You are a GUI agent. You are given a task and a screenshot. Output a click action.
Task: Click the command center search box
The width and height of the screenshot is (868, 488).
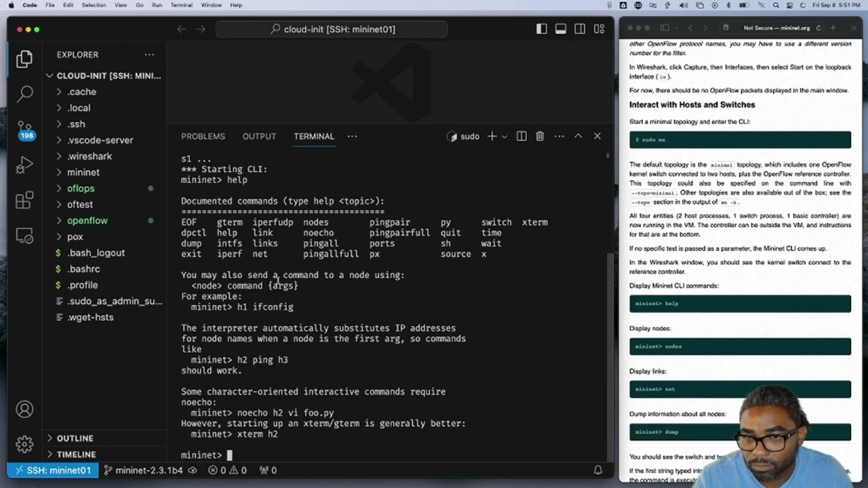[332, 29]
